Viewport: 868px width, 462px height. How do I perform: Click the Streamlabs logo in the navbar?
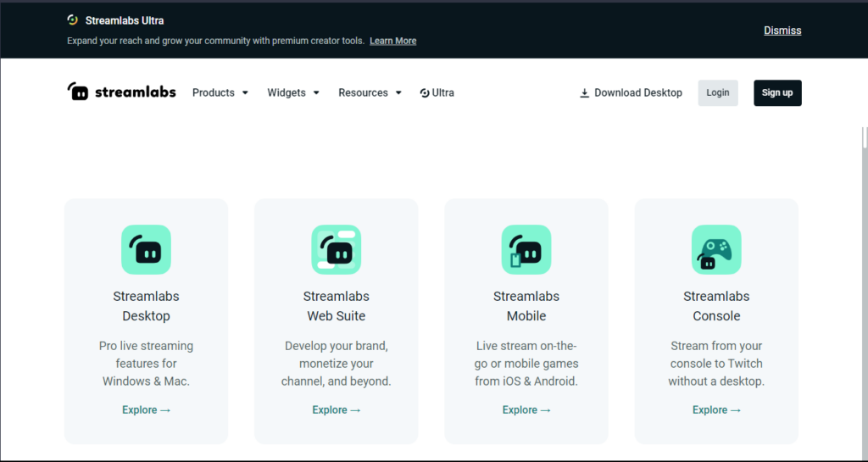121,92
